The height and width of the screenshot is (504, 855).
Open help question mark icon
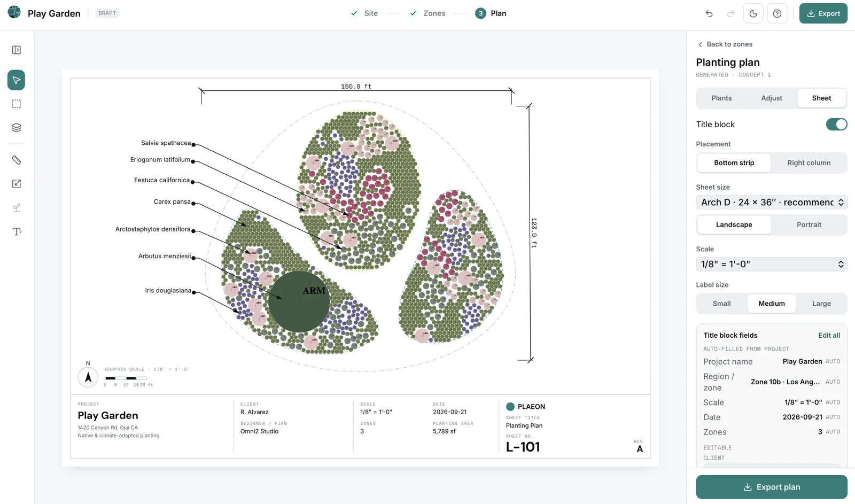[777, 13]
